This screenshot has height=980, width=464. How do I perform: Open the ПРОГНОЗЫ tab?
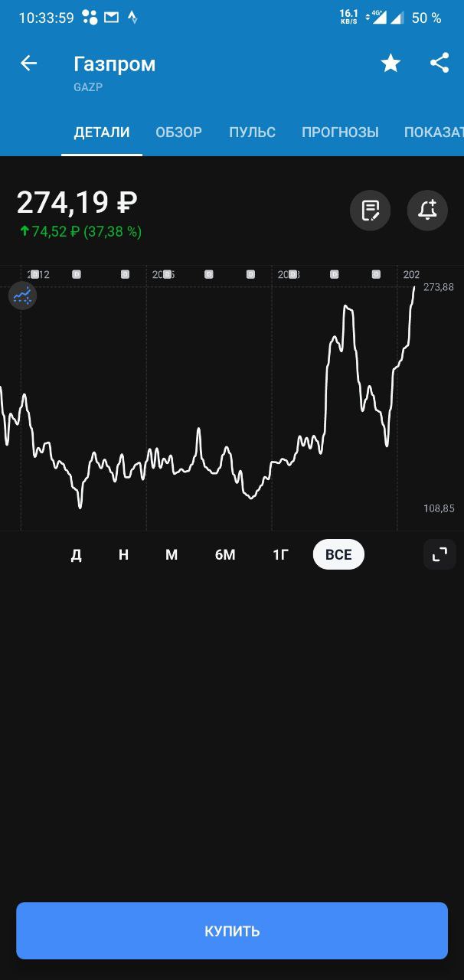[340, 132]
